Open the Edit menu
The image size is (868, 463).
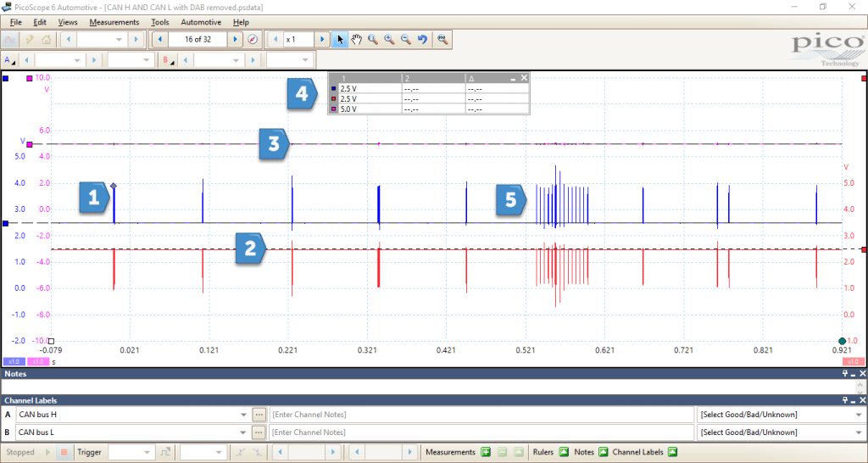40,22
